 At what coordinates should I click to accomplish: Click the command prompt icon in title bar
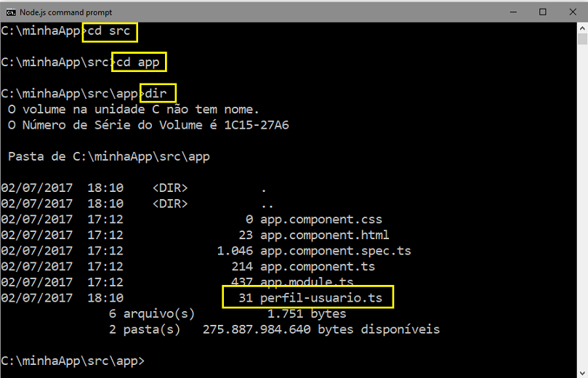tap(11, 12)
